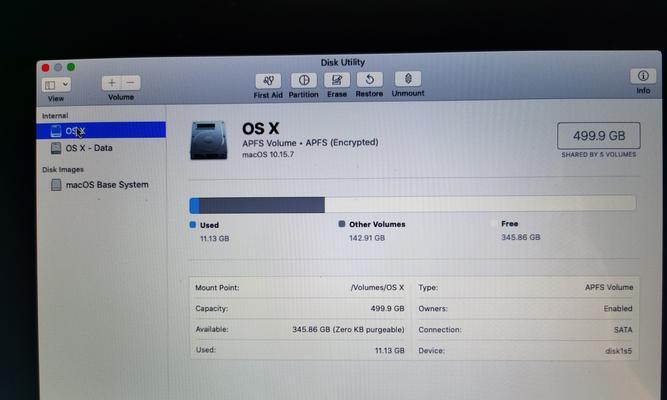
Task: Click the 499.9 GB capacity box
Action: click(599, 136)
